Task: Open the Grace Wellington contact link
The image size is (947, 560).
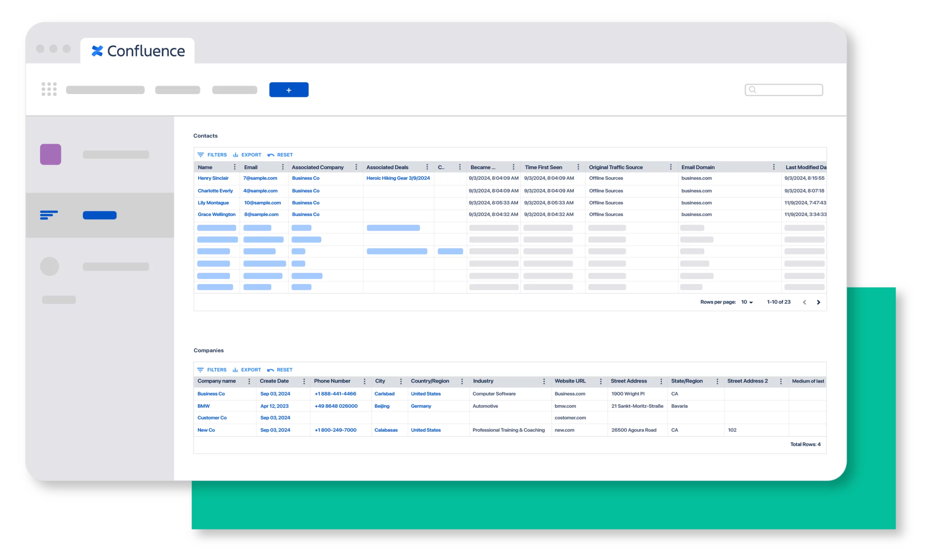Action: [x=216, y=214]
